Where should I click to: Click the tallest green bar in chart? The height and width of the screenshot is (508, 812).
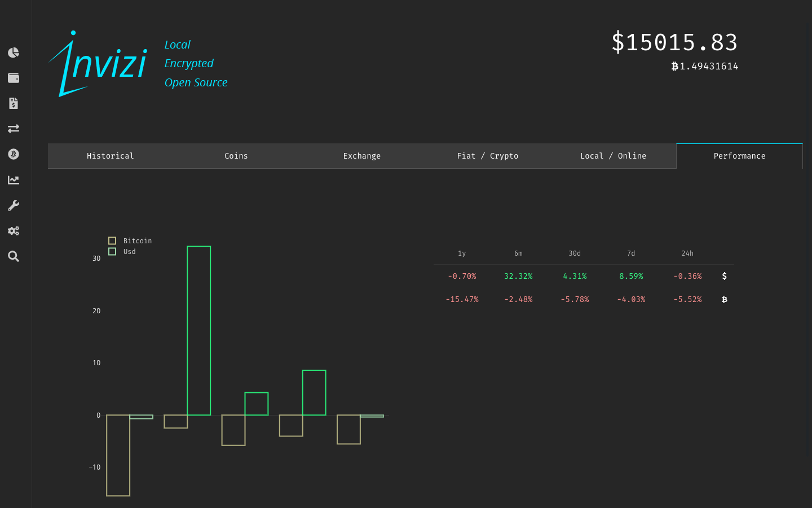coord(198,330)
